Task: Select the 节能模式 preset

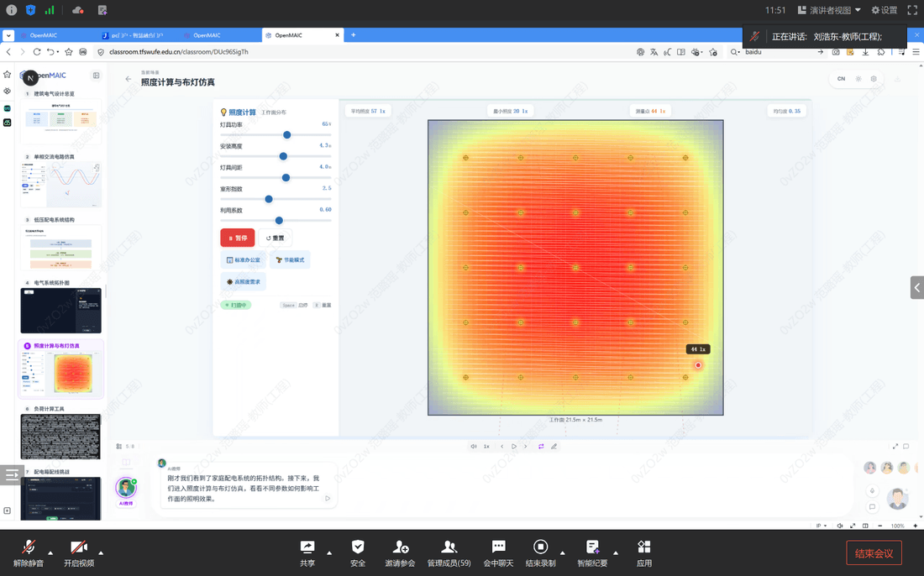Action: [291, 259]
